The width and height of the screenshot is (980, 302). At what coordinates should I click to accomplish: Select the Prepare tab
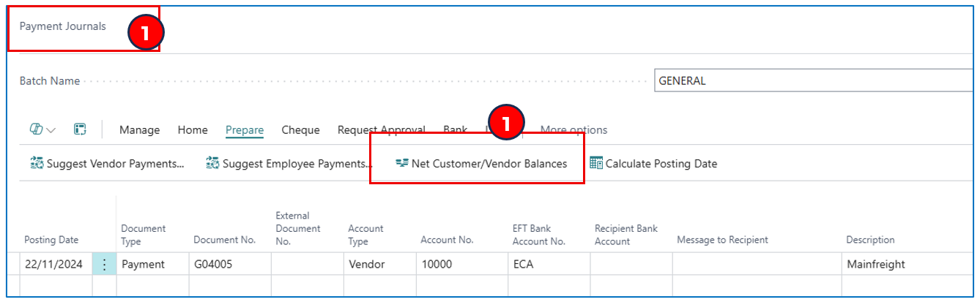click(x=245, y=130)
